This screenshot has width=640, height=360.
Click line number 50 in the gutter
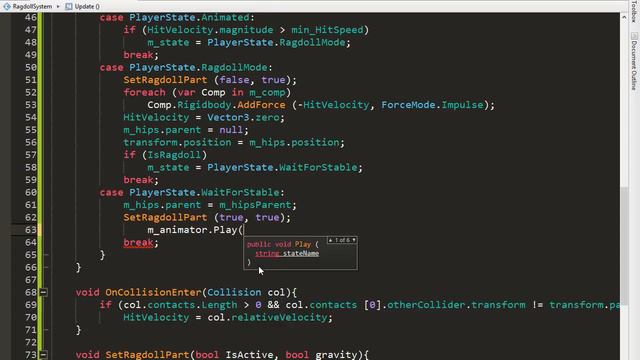[x=31, y=67]
